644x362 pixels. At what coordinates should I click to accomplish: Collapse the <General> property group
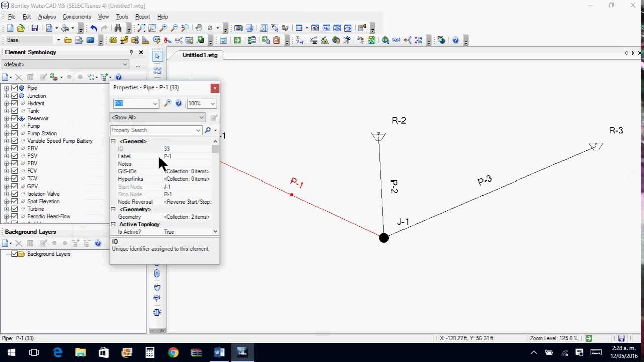[113, 141]
